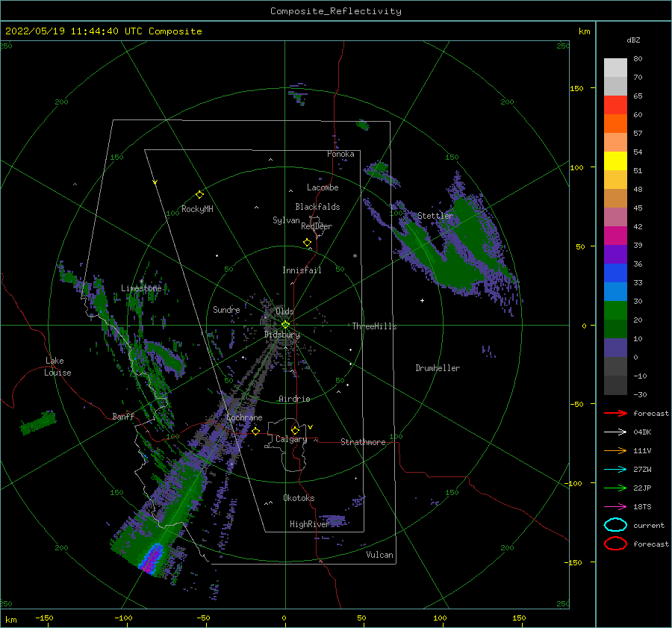Click the yellow diamond marker below Cochrane
This screenshot has width=672, height=628.
[x=255, y=432]
